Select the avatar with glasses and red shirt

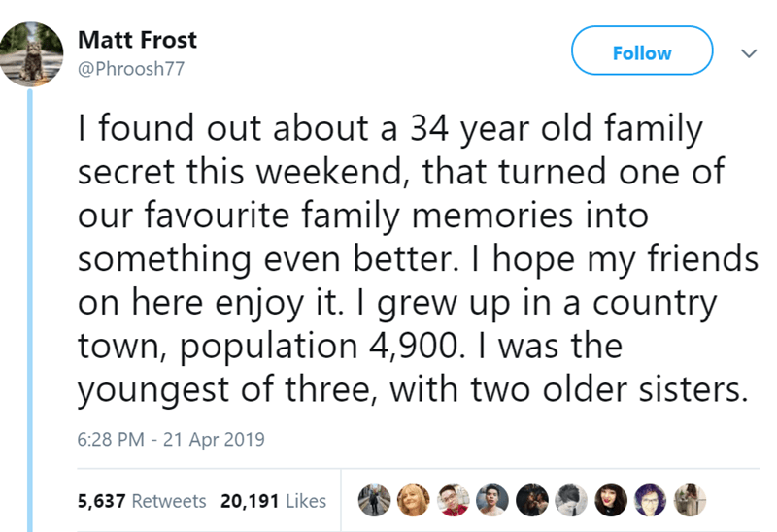click(x=454, y=501)
